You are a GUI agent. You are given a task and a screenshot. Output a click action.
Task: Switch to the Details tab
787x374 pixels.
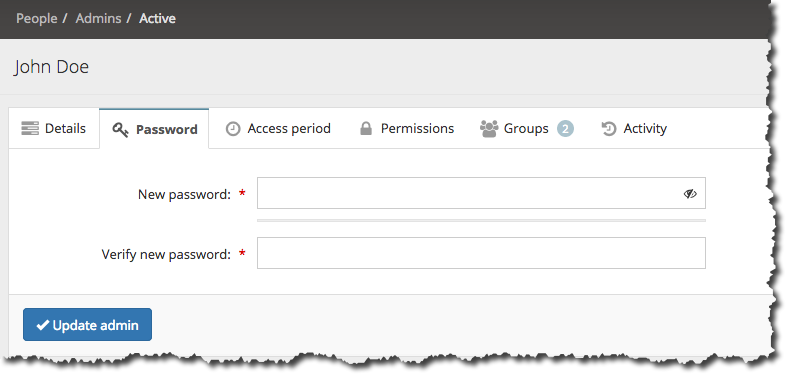54,129
